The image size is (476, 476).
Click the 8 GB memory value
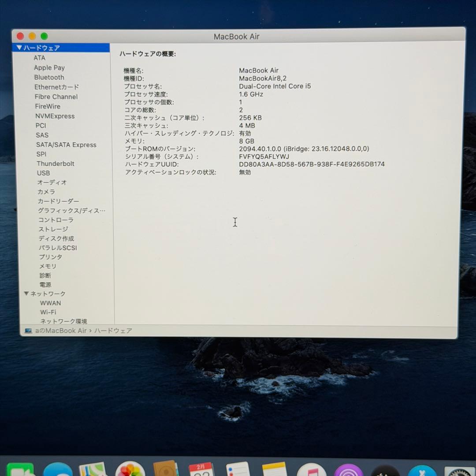[246, 141]
